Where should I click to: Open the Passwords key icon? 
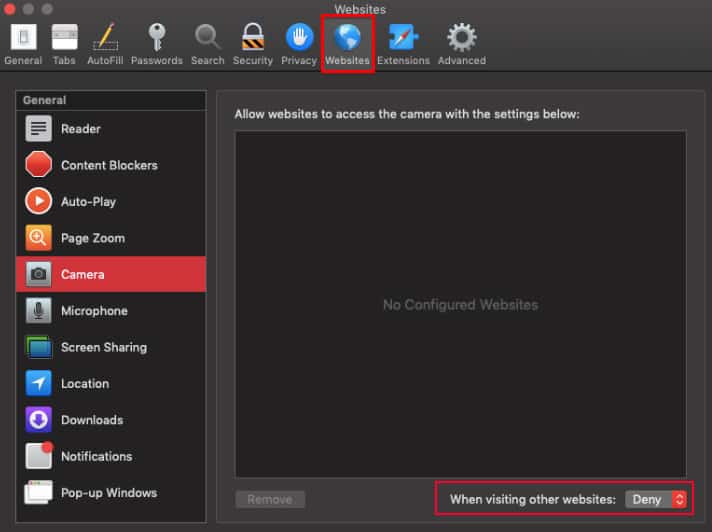click(157, 44)
